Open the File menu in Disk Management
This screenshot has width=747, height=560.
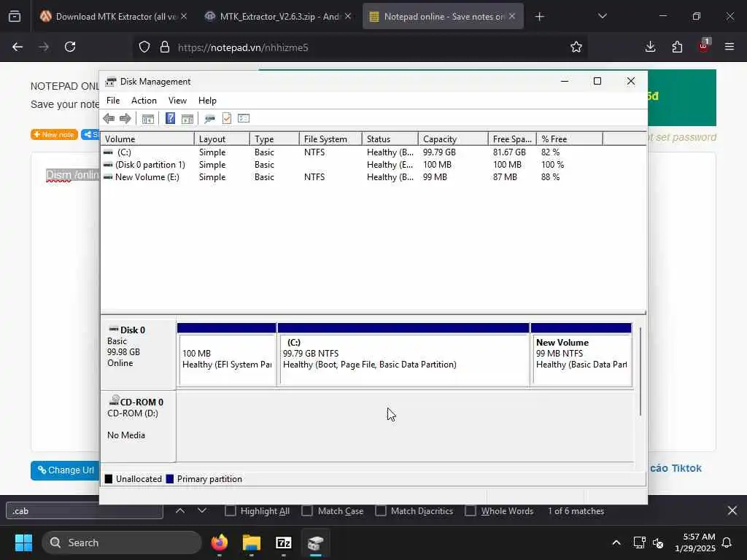tap(113, 101)
